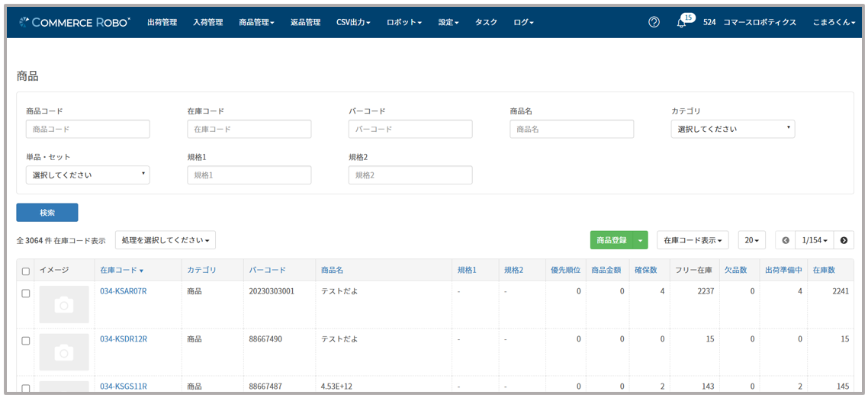868x401 pixels.
Task: Click the 商品名 search input field
Action: coord(571,129)
